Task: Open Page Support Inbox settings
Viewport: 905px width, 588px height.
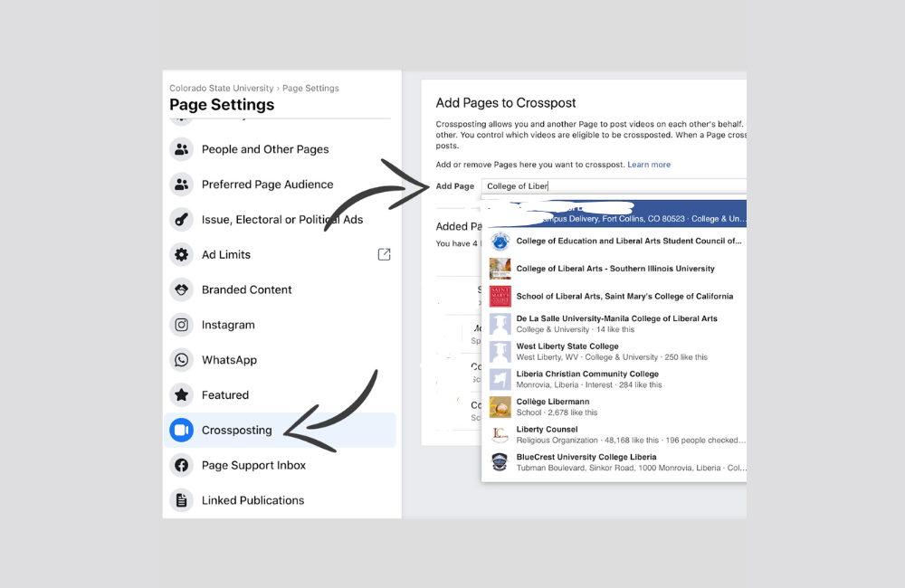Action: [253, 465]
